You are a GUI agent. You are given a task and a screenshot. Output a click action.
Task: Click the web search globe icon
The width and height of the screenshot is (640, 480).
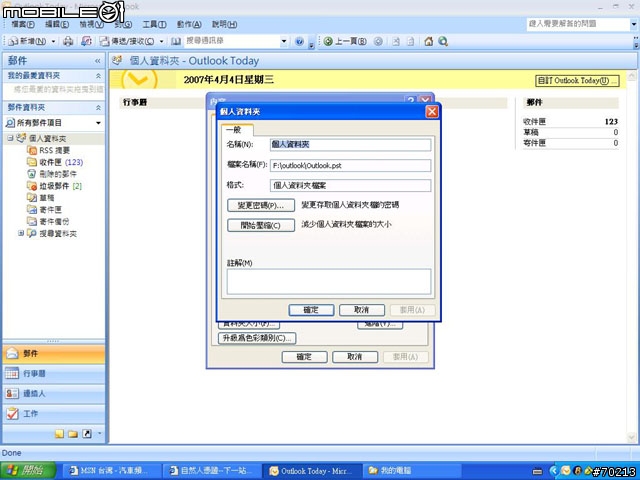pos(443,41)
